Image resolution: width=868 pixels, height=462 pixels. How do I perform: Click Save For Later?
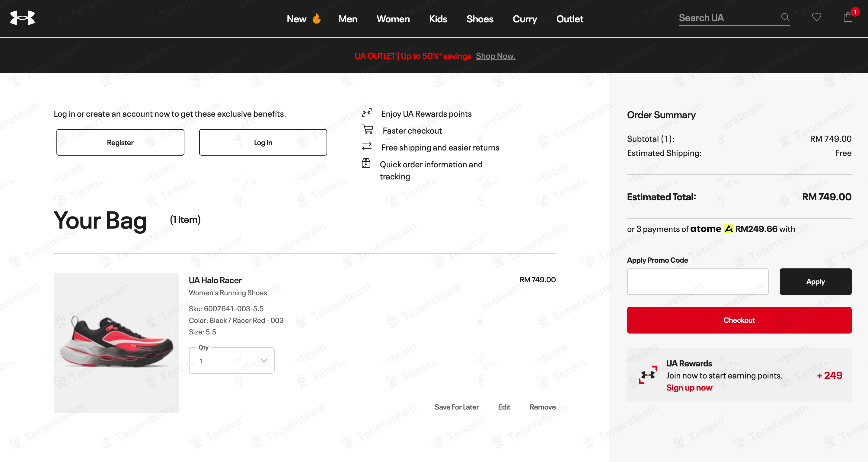(457, 407)
